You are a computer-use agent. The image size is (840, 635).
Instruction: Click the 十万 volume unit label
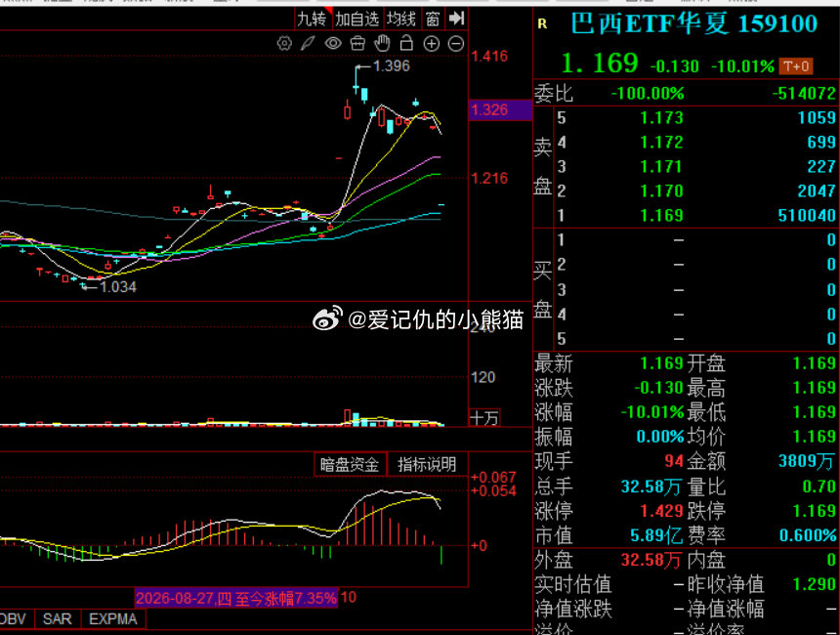click(483, 418)
